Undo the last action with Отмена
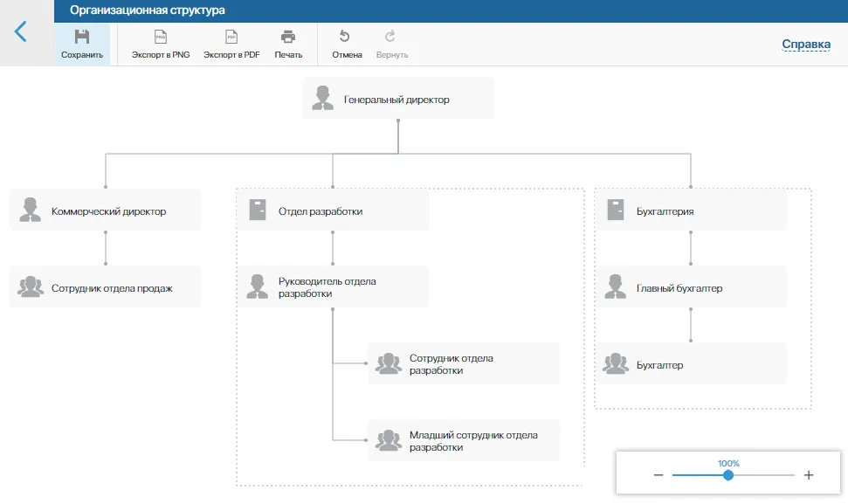This screenshot has height=504, width=848. pos(347,45)
